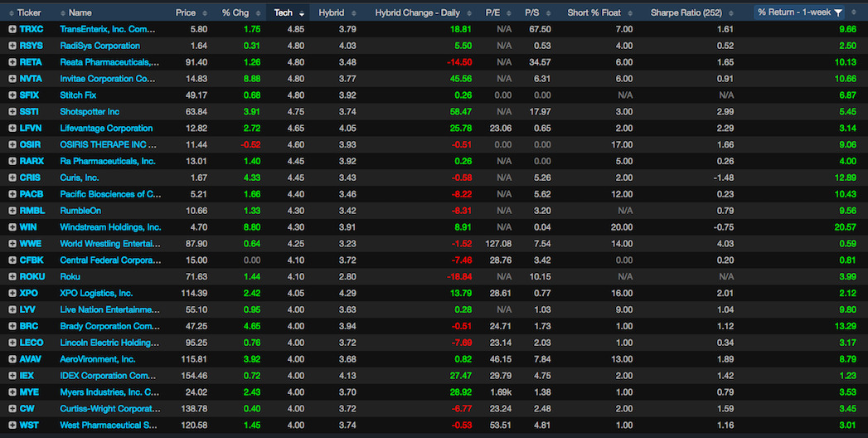Select Windstream's 20.57 weekly return value

[846, 227]
